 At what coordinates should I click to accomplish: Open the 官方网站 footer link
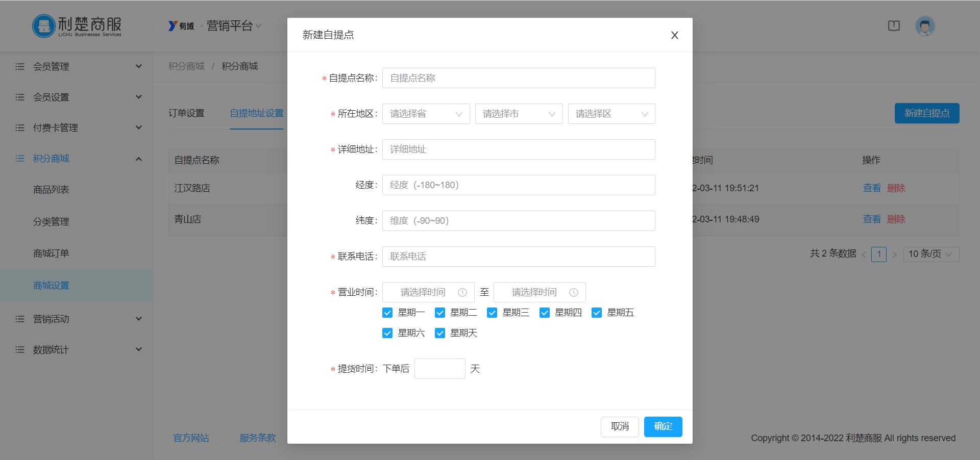click(191, 438)
